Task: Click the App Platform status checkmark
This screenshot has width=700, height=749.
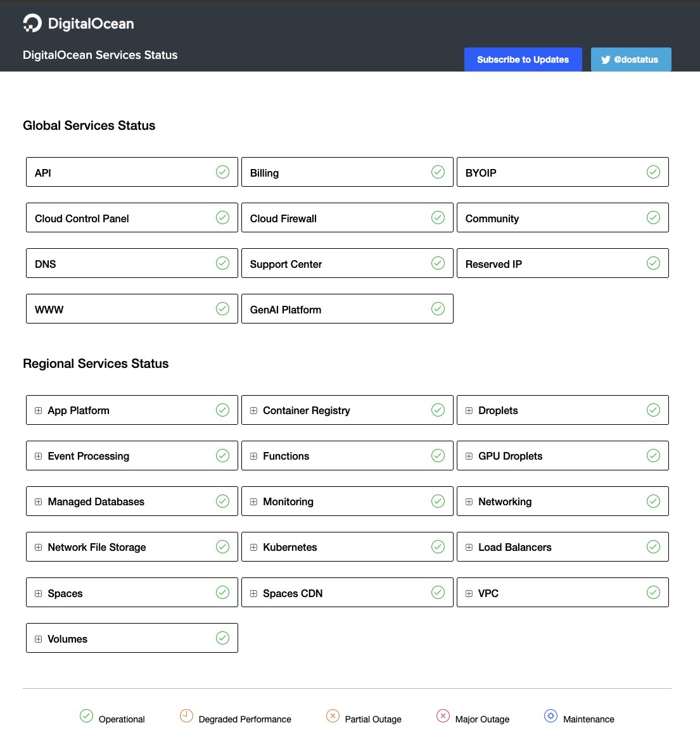Action: pyautogui.click(x=222, y=410)
